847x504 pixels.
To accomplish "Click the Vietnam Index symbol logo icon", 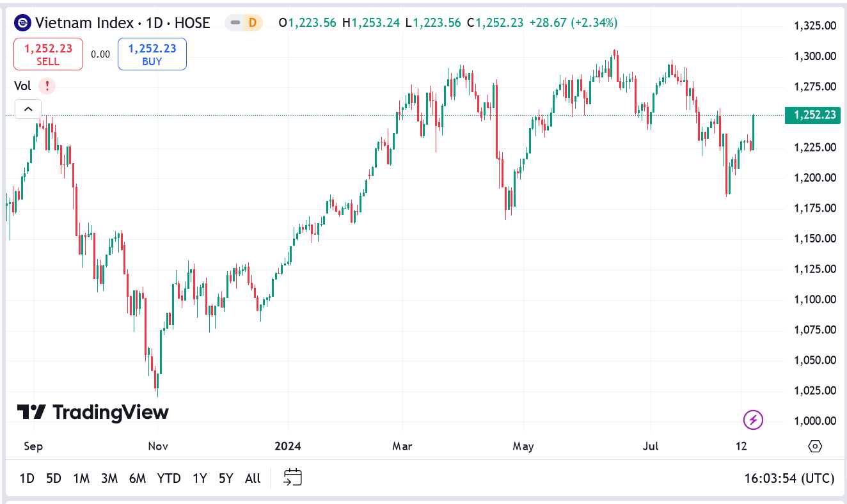I will (x=24, y=22).
